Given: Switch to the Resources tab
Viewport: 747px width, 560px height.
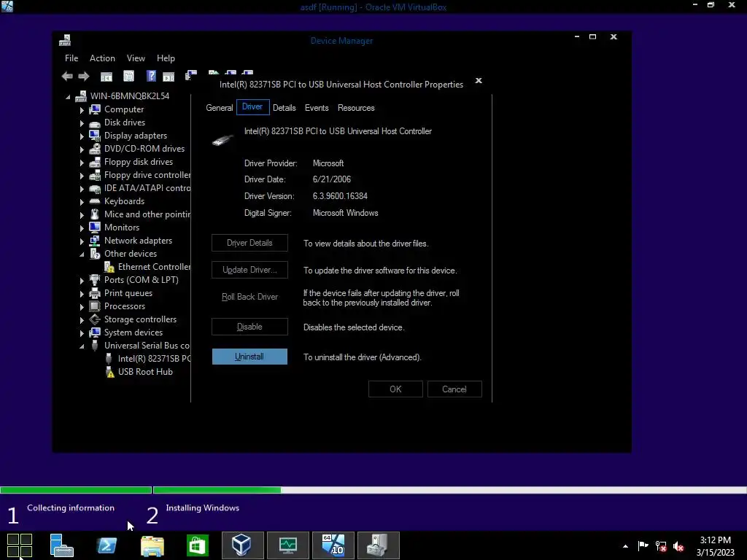Looking at the screenshot, I should pos(356,108).
